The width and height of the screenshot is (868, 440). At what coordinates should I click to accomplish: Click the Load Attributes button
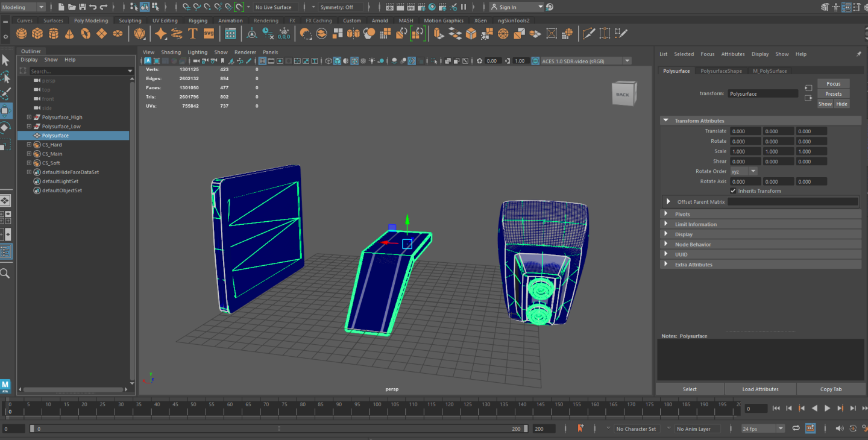[760, 389]
